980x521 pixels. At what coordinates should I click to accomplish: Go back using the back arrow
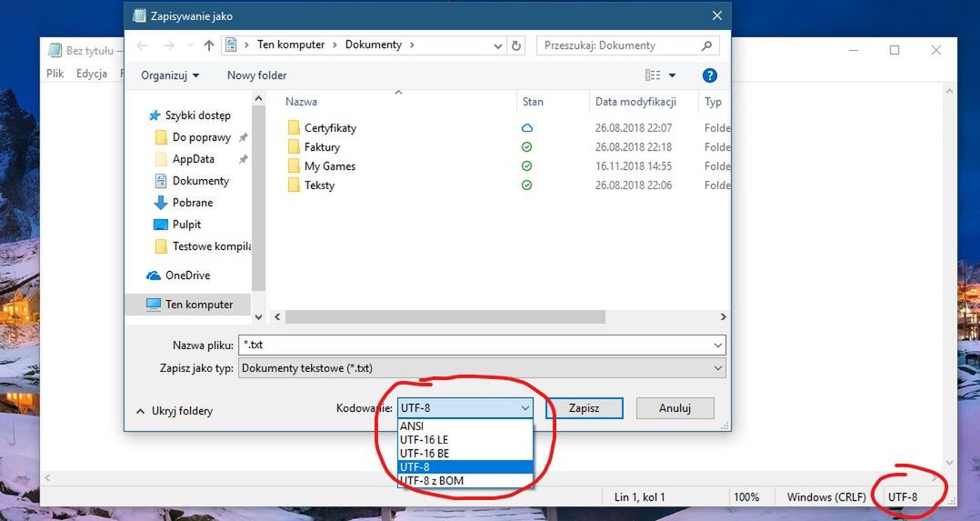[142, 45]
